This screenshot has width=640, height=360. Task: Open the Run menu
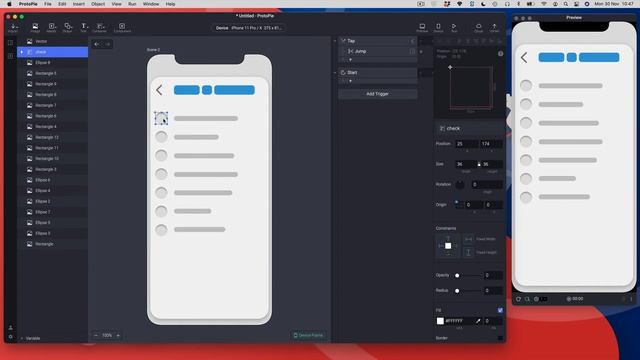[132, 4]
